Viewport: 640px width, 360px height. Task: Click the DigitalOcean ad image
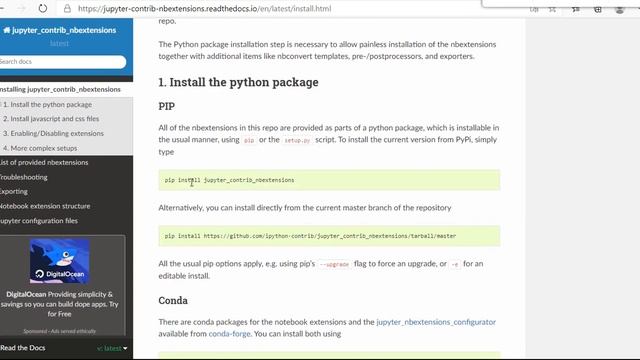coord(60,261)
